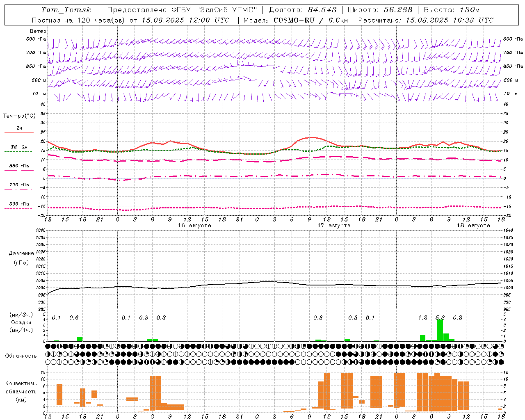Click 'Прогноз на 120 часа(ов)' forecast header
Image resolution: width=525 pixels, height=420 pixels.
78,20
